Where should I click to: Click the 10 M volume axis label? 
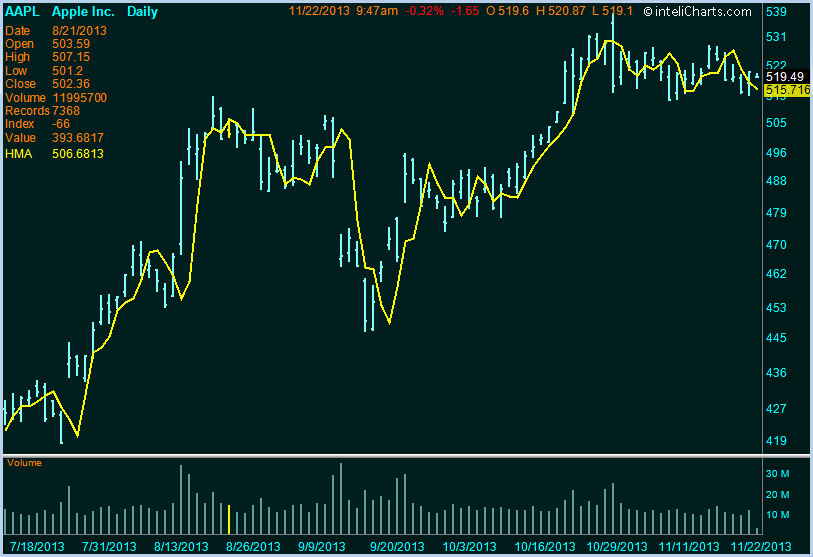tap(778, 515)
